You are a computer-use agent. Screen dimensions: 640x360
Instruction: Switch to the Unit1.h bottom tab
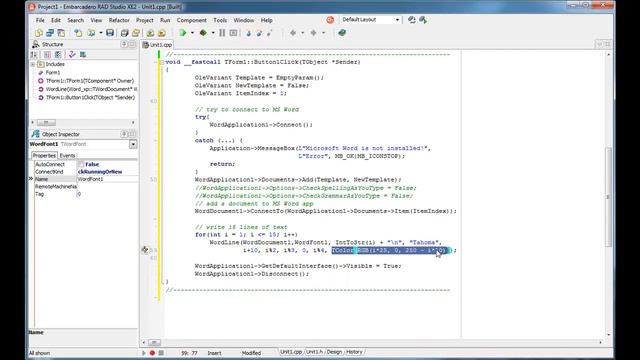tap(314, 352)
